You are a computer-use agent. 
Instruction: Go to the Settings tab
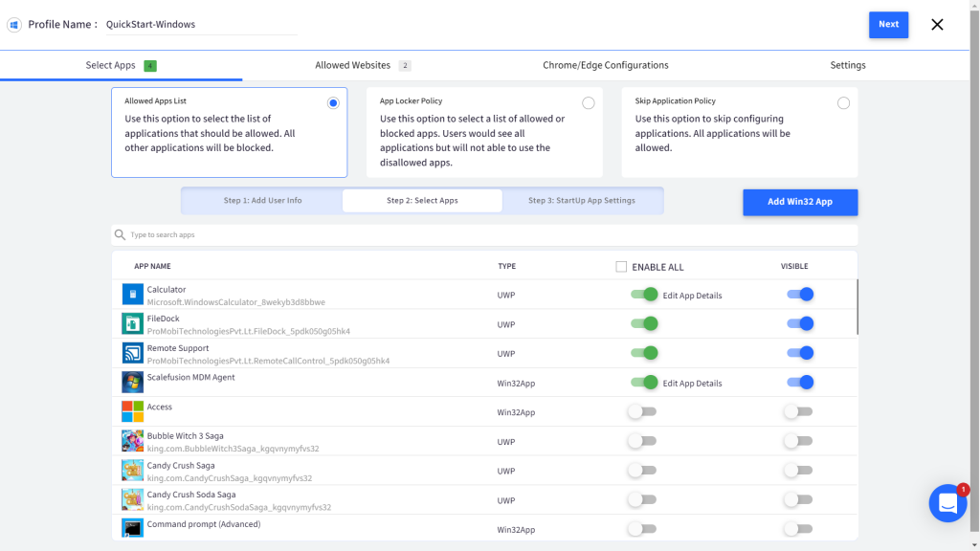[848, 66]
